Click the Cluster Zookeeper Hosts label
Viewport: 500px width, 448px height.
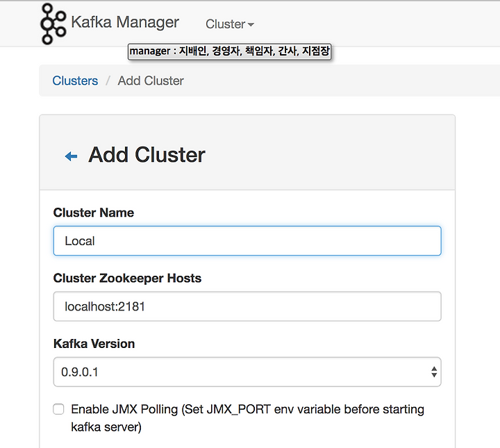pyautogui.click(x=127, y=279)
